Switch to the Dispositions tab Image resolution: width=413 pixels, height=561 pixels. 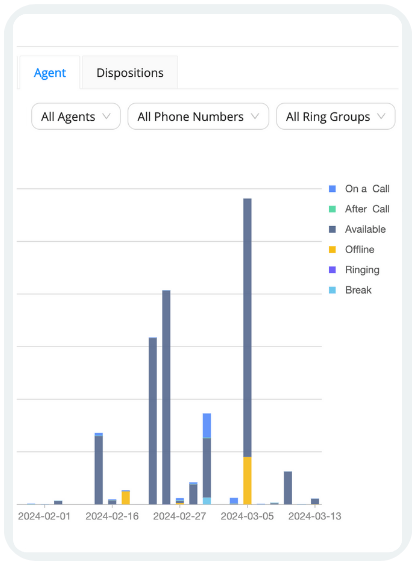click(130, 73)
